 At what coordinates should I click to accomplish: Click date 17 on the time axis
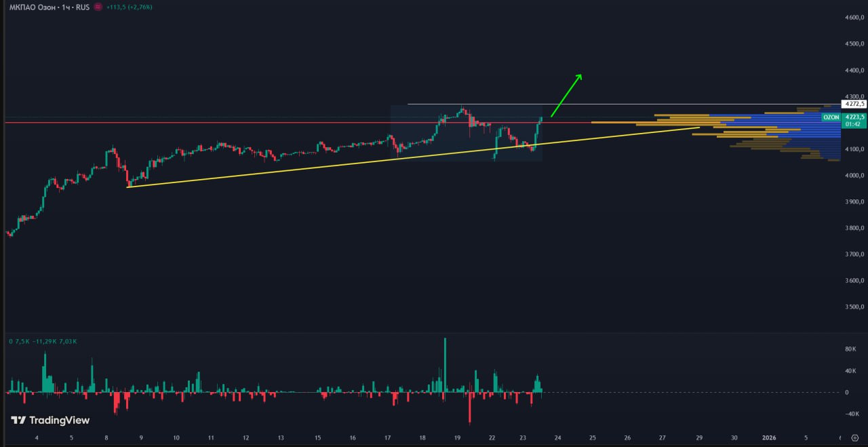(x=387, y=438)
